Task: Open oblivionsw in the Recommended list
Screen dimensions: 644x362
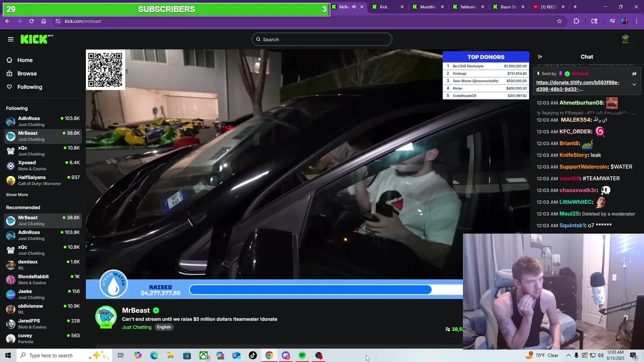Action: point(43,309)
